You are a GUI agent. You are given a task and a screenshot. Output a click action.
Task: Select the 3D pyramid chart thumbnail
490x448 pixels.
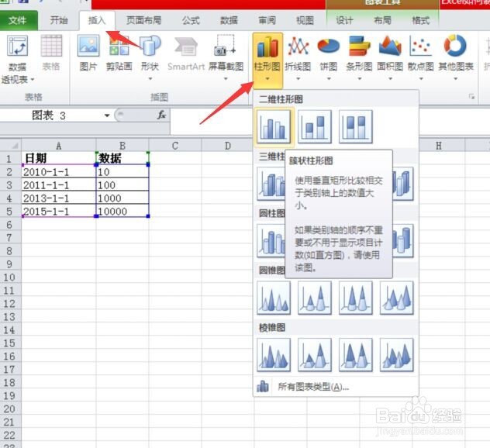(397, 355)
